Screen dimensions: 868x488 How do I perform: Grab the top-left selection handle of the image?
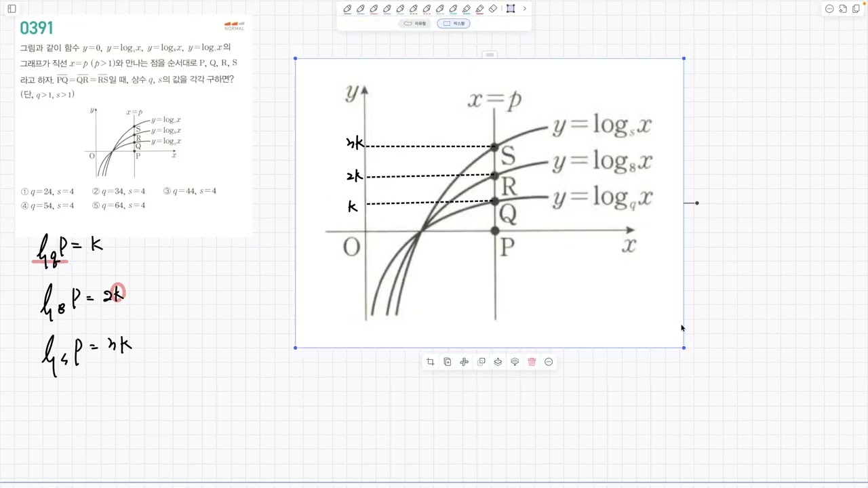(x=296, y=59)
